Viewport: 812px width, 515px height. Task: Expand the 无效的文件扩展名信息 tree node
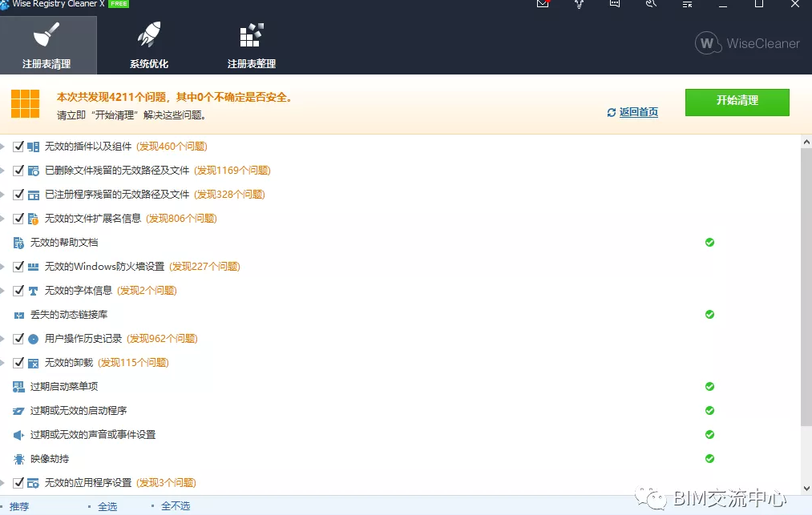click(x=3, y=219)
